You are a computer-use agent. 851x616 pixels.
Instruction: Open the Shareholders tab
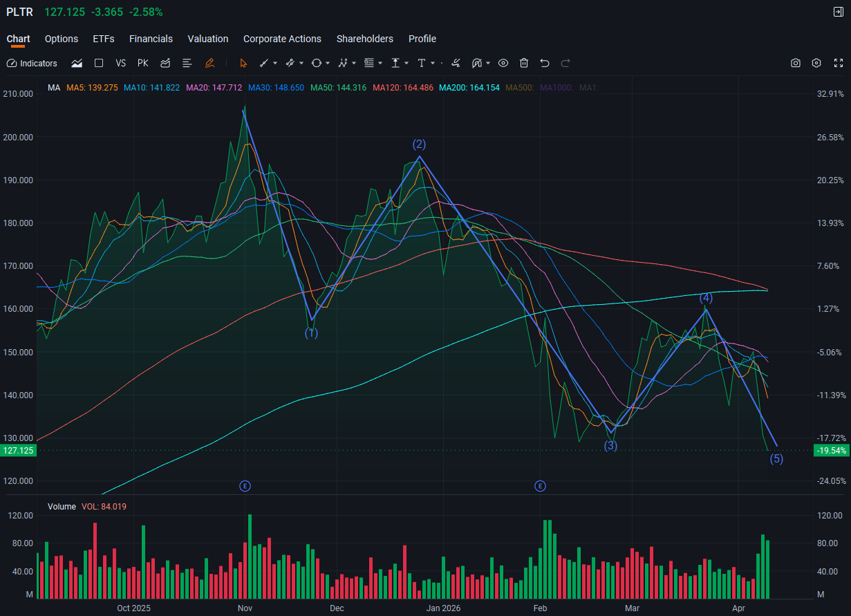click(365, 39)
